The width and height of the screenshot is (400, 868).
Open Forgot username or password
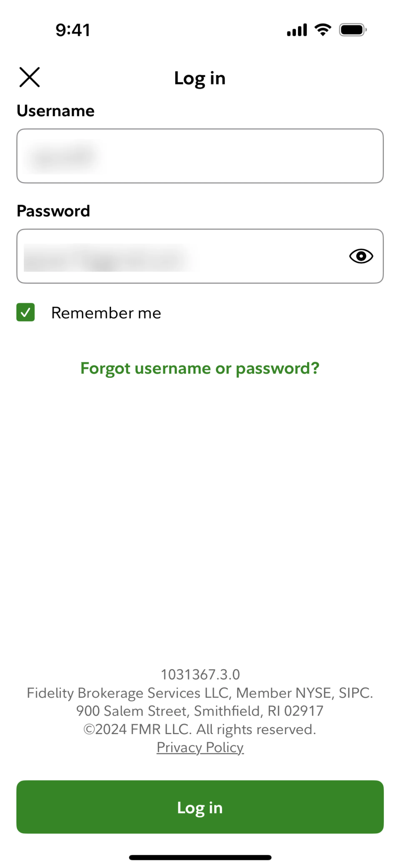coord(200,368)
